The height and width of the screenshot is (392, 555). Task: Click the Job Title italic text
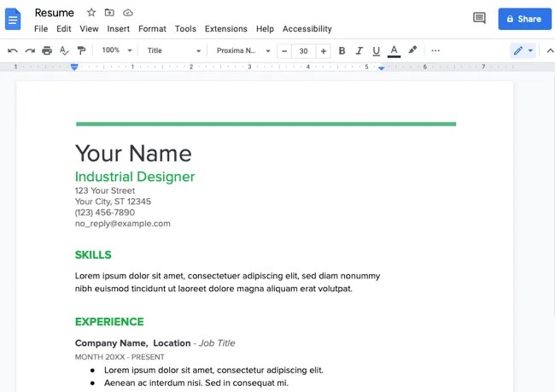pyautogui.click(x=217, y=343)
